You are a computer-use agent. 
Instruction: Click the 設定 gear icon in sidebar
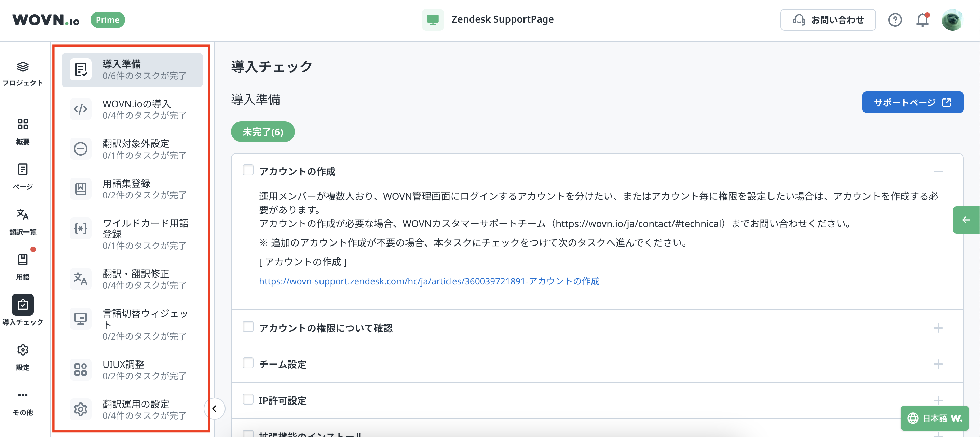point(23,350)
